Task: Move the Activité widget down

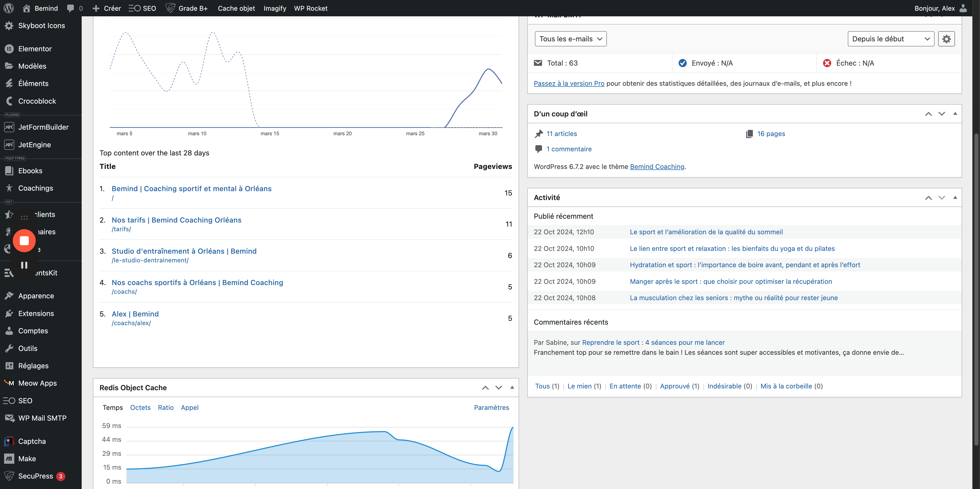Action: pyautogui.click(x=941, y=198)
